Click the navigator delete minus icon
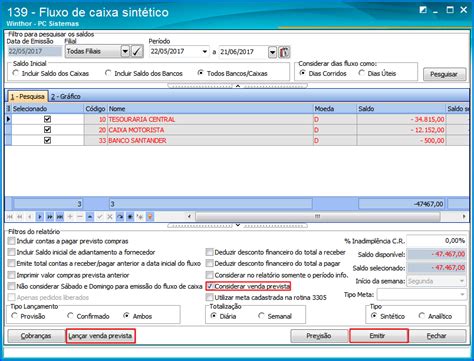Viewport: 474px width, 361px height. (x=80, y=217)
